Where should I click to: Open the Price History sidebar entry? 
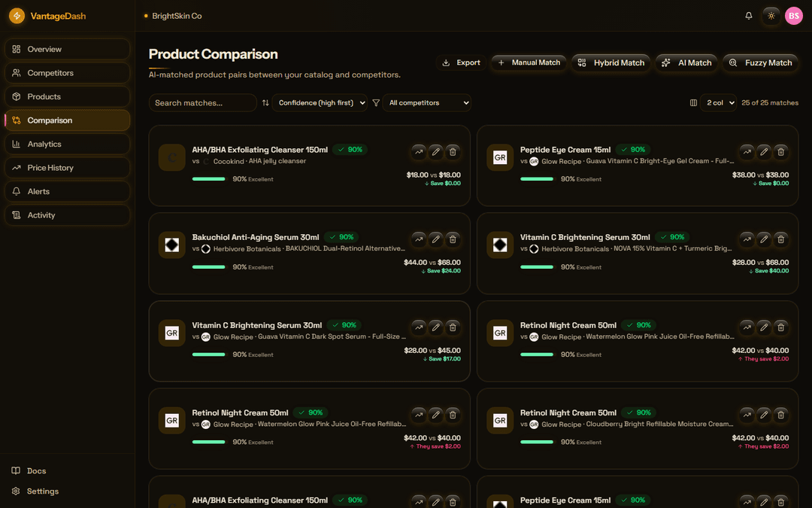tap(66, 167)
